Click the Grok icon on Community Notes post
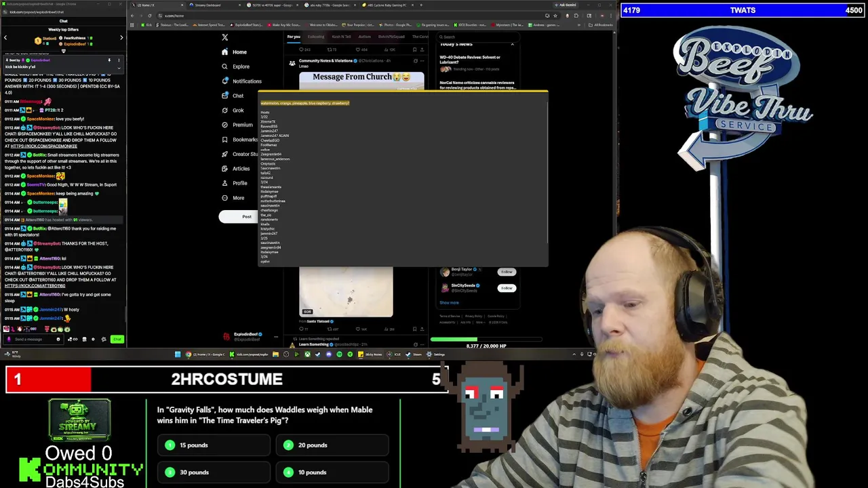The height and width of the screenshot is (488, 868). (x=415, y=61)
